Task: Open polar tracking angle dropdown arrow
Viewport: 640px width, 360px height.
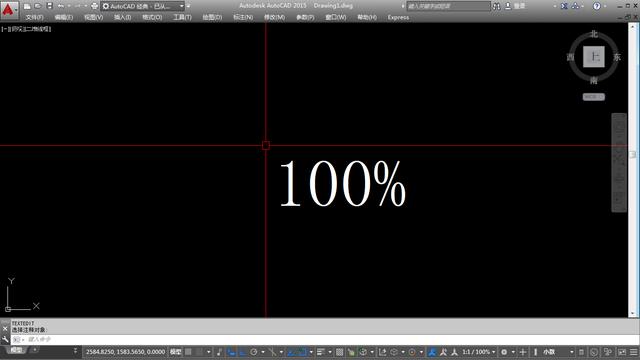Action: click(262, 352)
